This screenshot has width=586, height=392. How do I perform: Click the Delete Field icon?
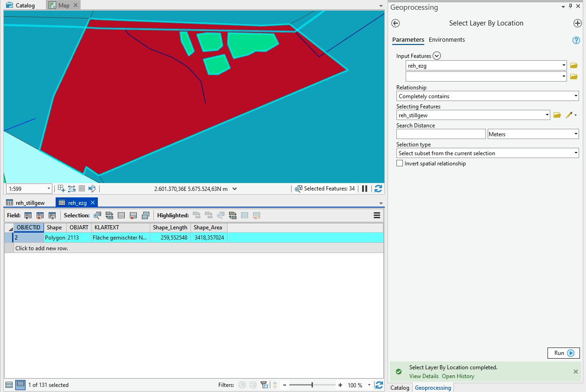click(x=40, y=215)
